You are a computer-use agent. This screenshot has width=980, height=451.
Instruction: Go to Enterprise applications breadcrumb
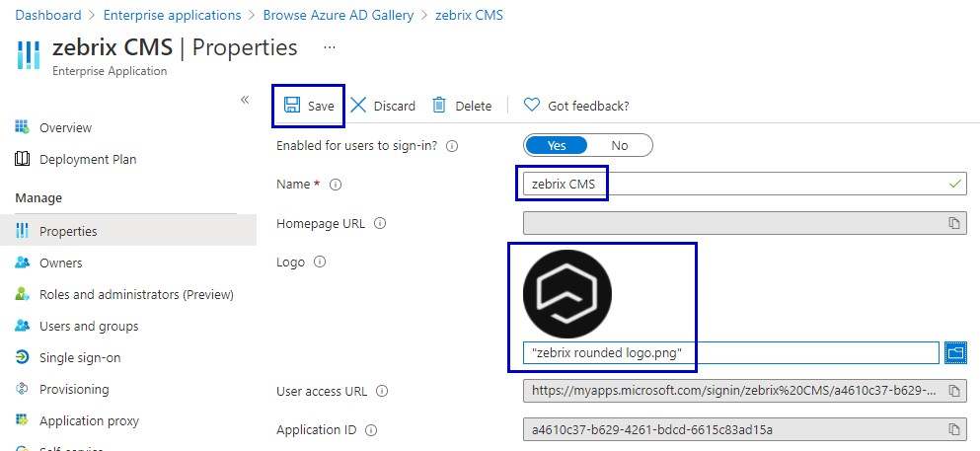point(172,15)
